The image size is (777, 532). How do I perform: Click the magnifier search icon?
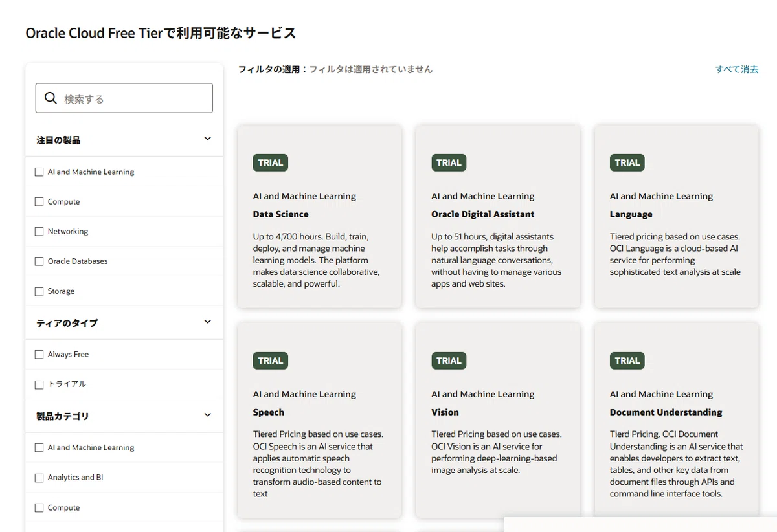tap(51, 98)
